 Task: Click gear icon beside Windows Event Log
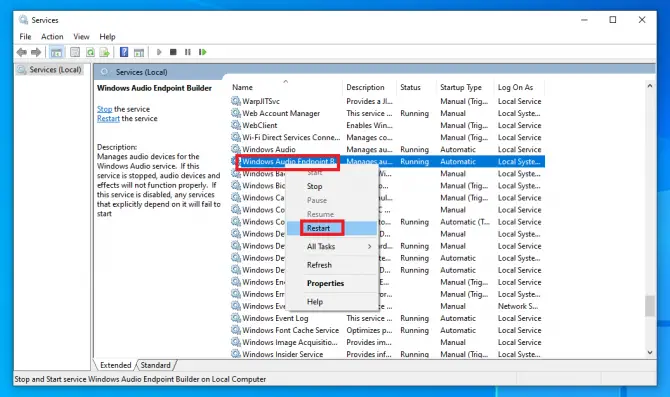pyautogui.click(x=235, y=318)
